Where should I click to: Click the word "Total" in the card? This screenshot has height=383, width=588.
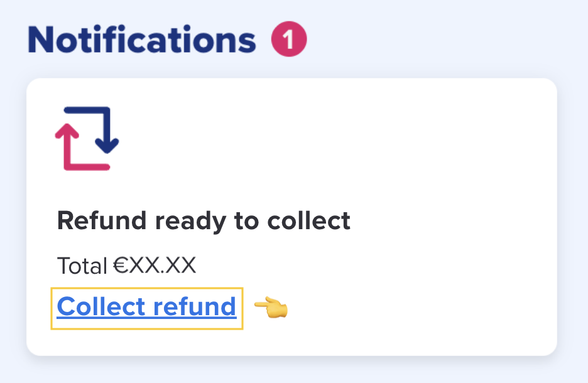pos(82,266)
